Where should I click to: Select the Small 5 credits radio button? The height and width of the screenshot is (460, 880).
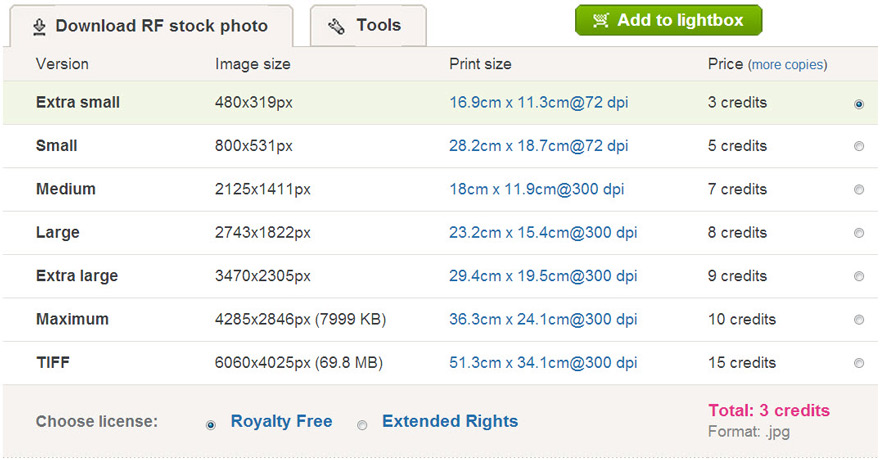tap(859, 146)
